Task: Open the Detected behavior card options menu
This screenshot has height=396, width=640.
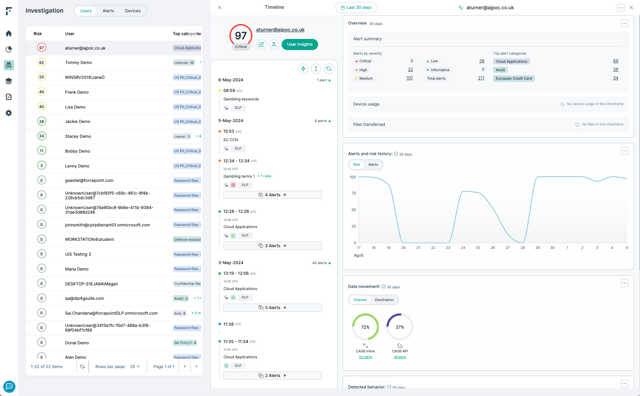Action: click(x=624, y=384)
